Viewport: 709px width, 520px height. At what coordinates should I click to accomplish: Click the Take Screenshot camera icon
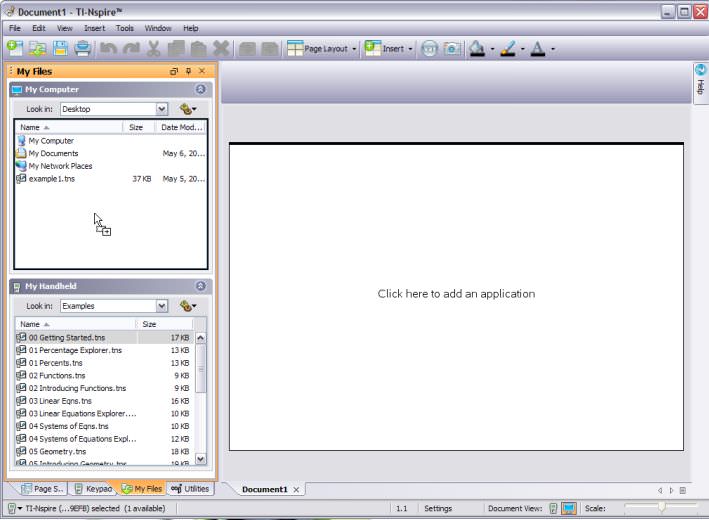tap(452, 48)
